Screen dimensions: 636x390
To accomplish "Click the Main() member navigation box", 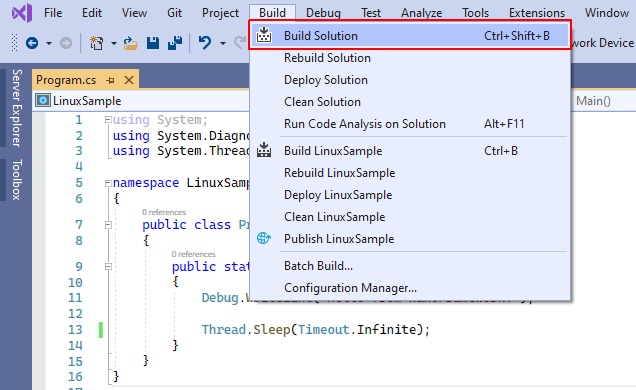I will point(604,101).
